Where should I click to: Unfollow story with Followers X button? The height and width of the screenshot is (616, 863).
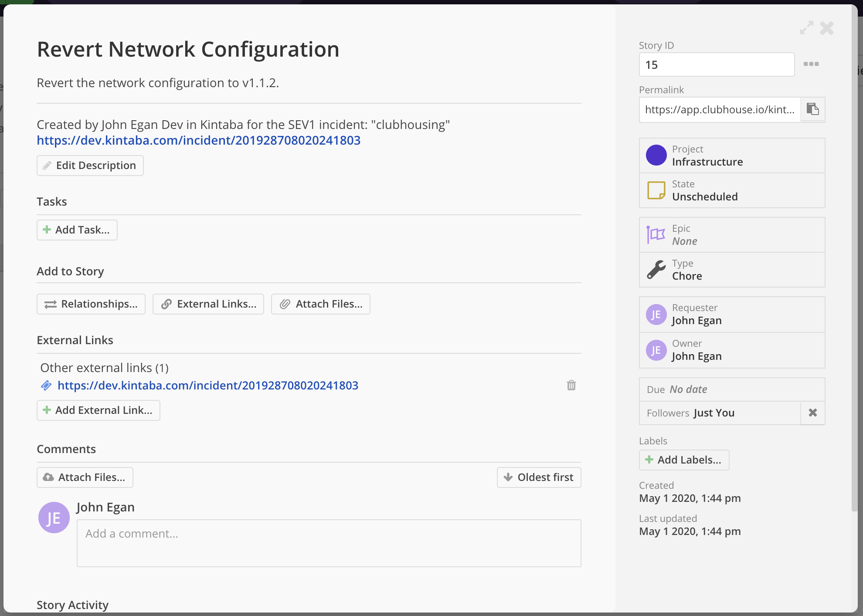coord(812,413)
